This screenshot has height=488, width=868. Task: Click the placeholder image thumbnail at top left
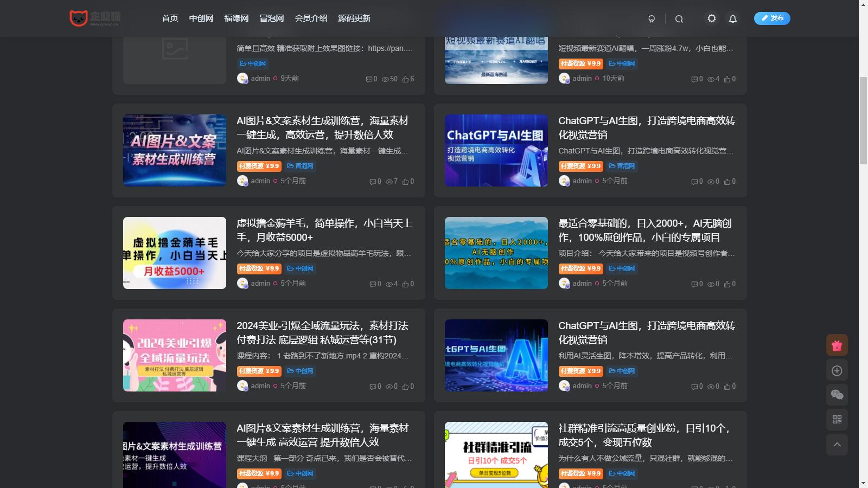(175, 60)
